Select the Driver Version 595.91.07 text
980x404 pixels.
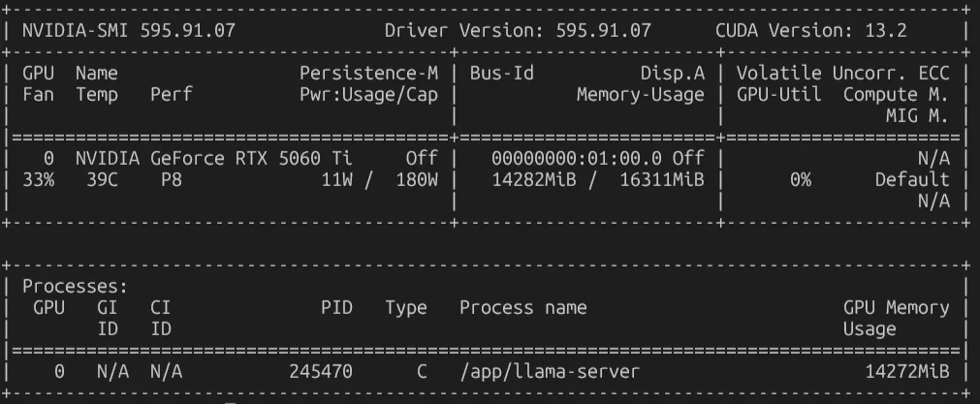pyautogui.click(x=518, y=30)
